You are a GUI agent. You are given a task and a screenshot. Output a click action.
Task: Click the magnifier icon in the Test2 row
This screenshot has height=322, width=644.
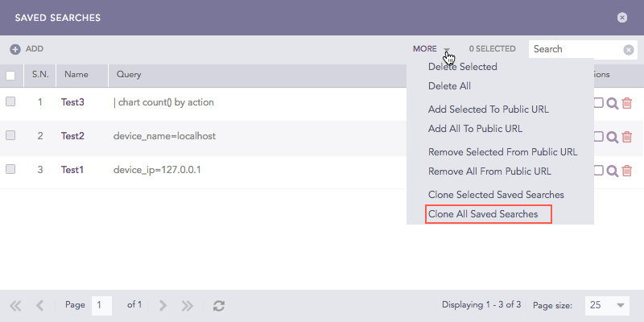pos(613,137)
